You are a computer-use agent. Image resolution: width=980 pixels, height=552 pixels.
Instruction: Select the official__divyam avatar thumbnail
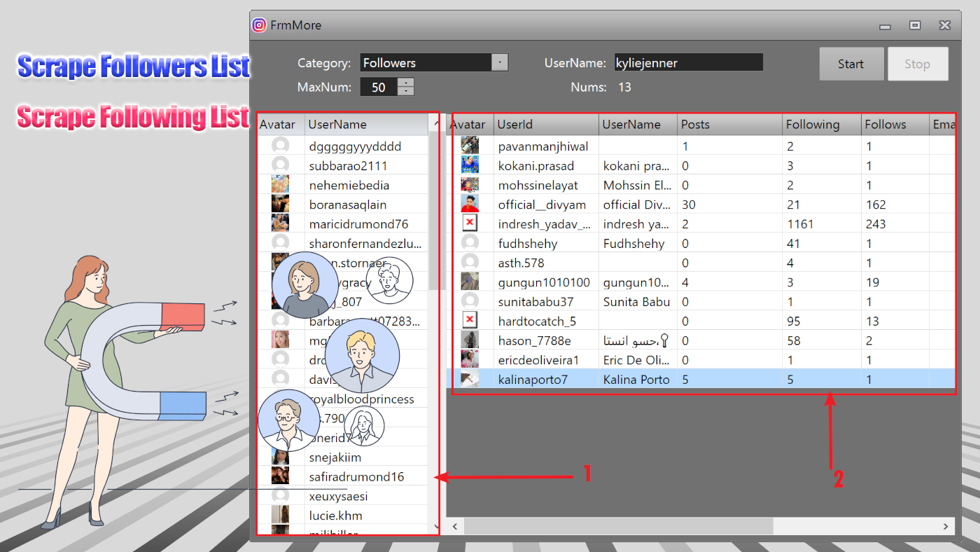(x=470, y=205)
